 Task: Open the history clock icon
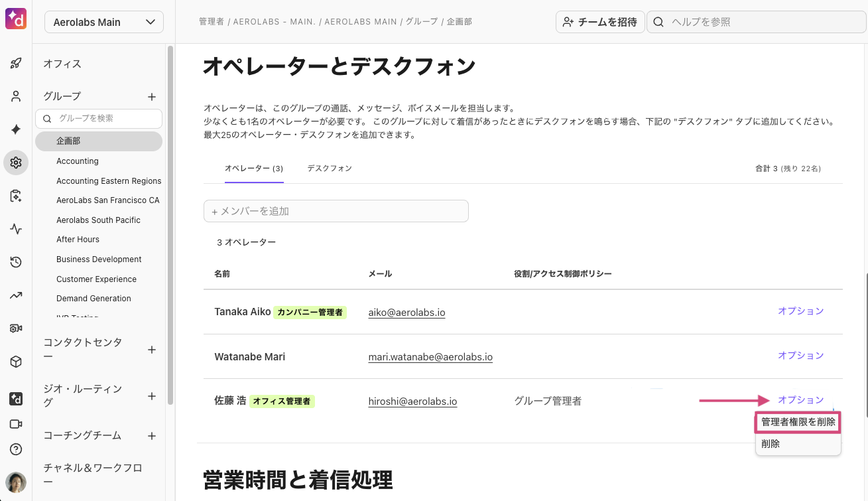16,262
